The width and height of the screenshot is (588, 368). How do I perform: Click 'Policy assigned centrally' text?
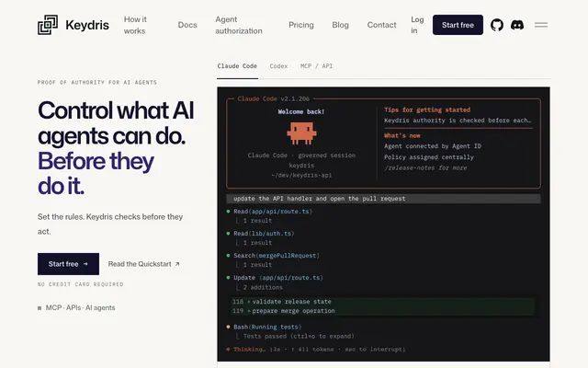[429, 157]
